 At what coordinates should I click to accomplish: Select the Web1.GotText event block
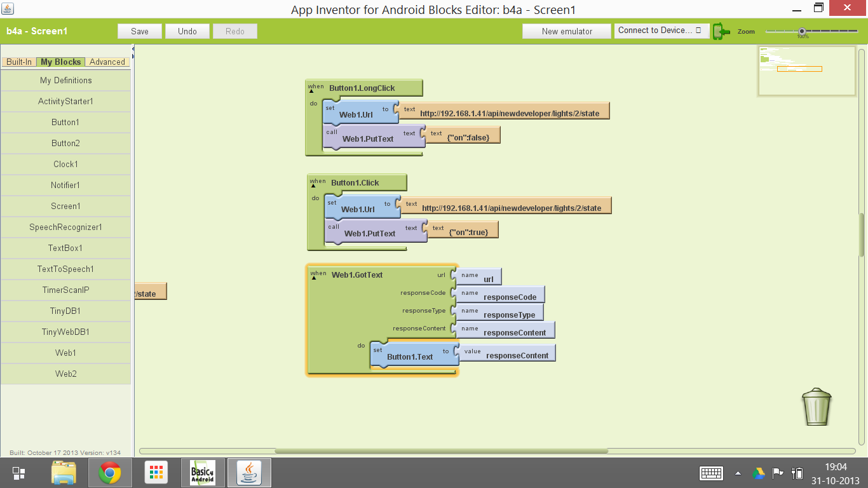pyautogui.click(x=357, y=274)
